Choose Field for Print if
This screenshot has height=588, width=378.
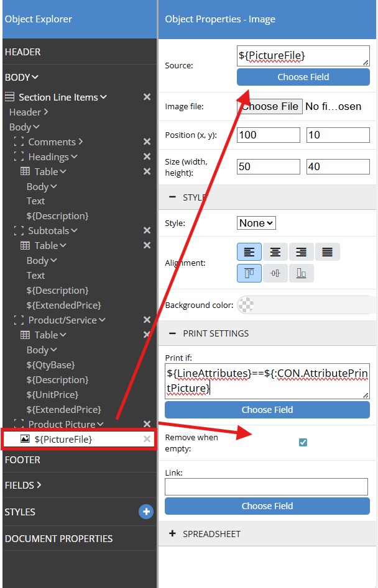(267, 410)
